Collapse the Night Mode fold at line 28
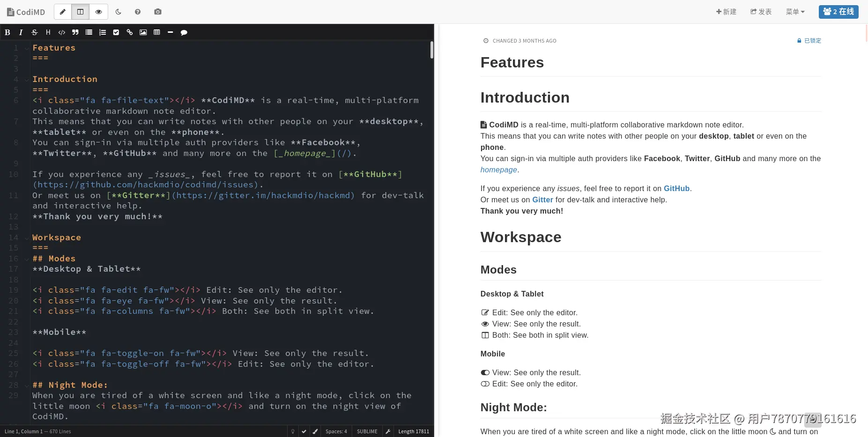 point(27,385)
